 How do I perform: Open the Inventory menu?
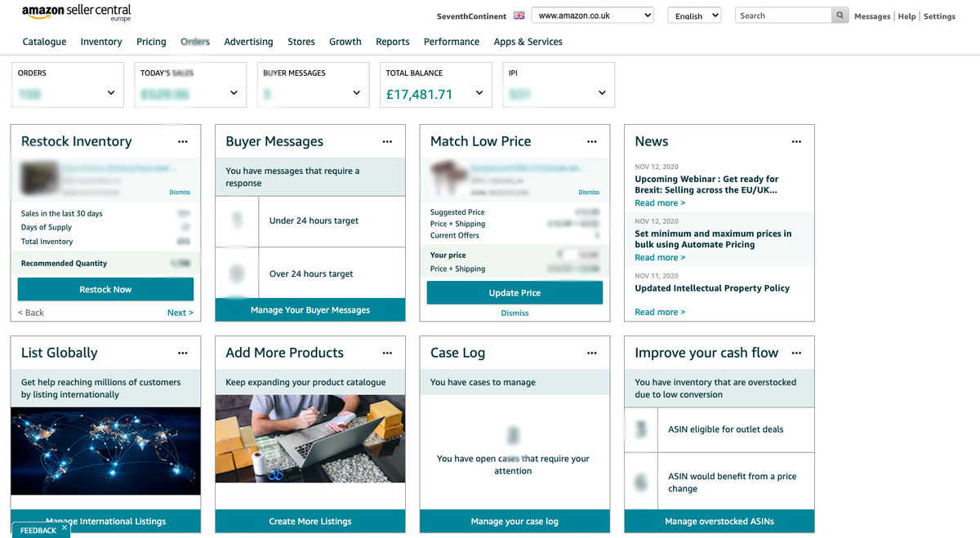tap(101, 42)
